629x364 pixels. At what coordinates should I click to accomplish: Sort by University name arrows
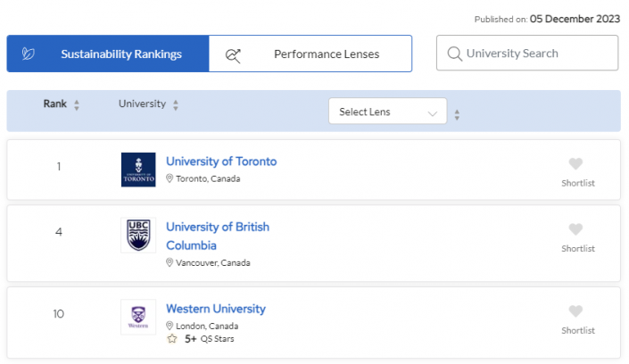pos(175,105)
